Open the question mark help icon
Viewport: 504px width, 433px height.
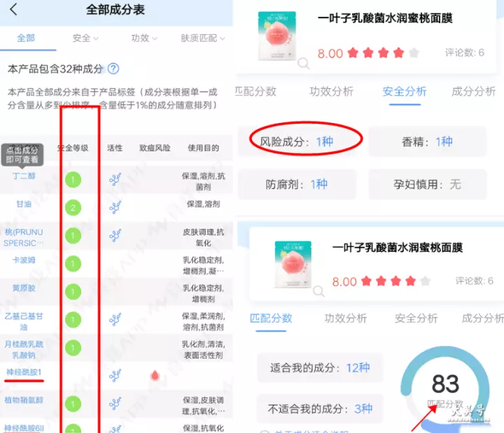(x=113, y=69)
